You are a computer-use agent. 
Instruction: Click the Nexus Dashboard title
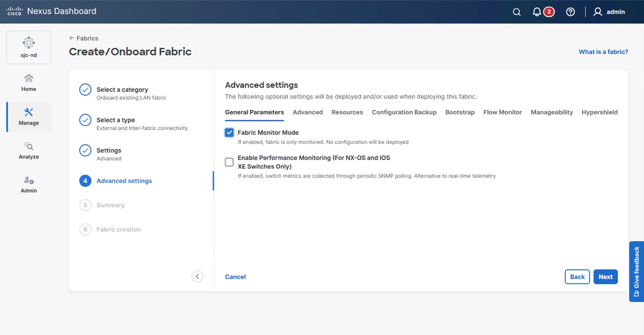point(62,11)
